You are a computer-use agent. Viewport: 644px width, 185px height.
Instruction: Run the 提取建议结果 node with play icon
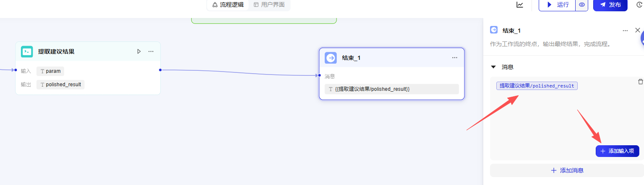point(139,51)
